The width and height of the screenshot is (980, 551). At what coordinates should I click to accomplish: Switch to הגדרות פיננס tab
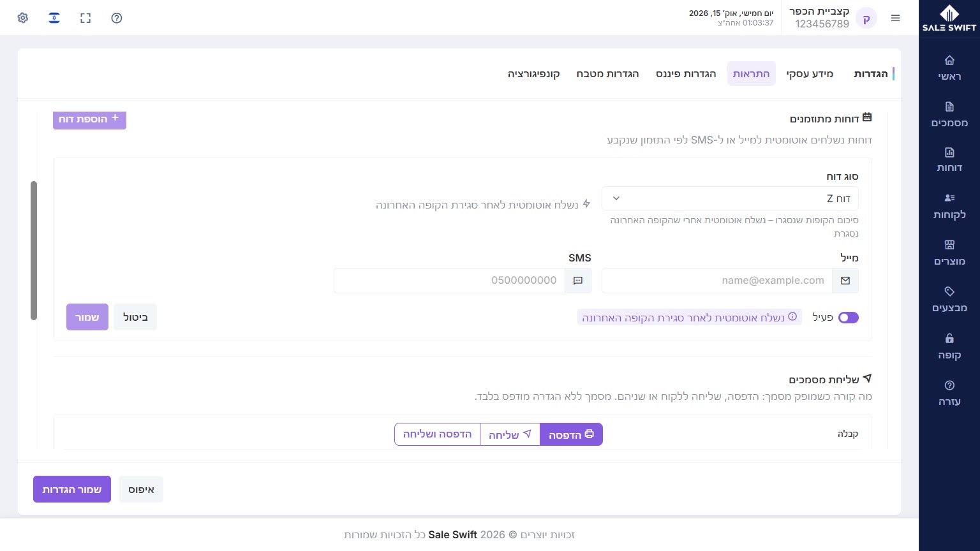pos(686,74)
